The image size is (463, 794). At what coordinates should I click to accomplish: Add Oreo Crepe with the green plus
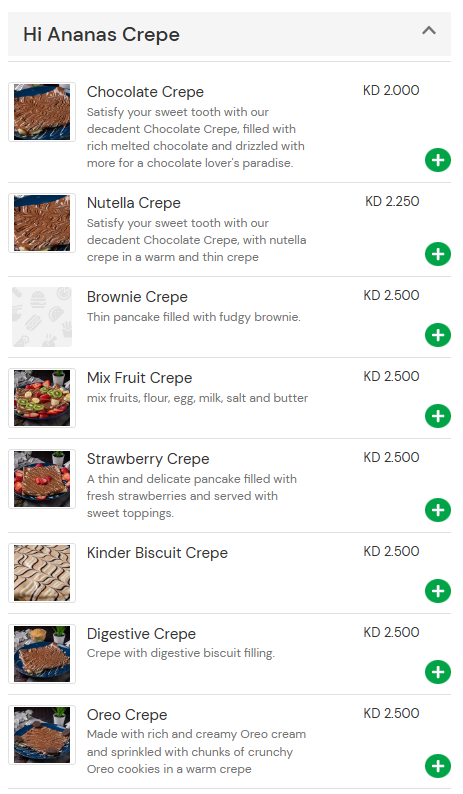438,766
